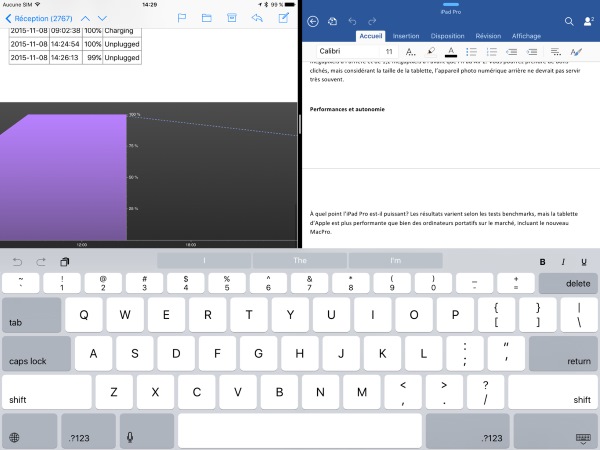Apply numbered list formatting
The height and width of the screenshot is (450, 600).
492,52
